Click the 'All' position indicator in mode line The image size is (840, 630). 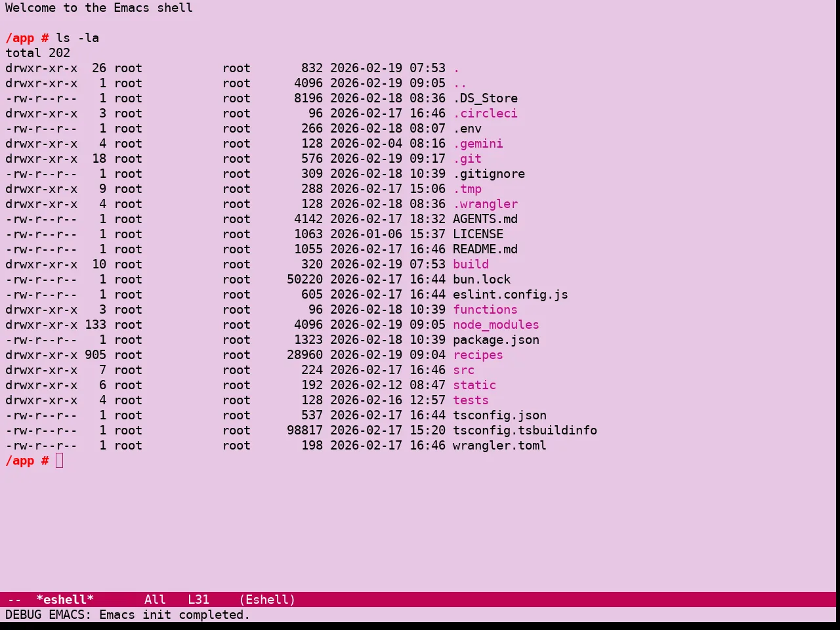click(x=155, y=600)
